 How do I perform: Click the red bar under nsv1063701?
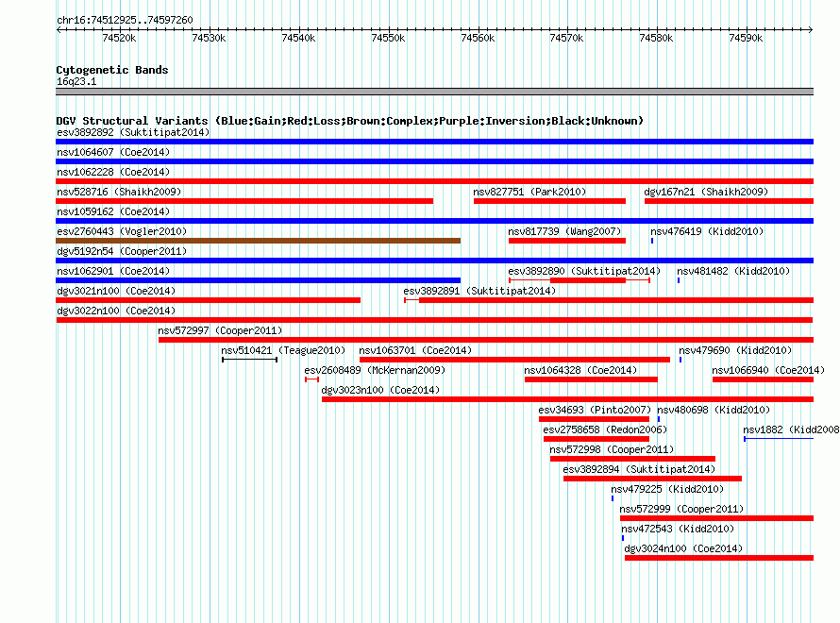pyautogui.click(x=514, y=360)
